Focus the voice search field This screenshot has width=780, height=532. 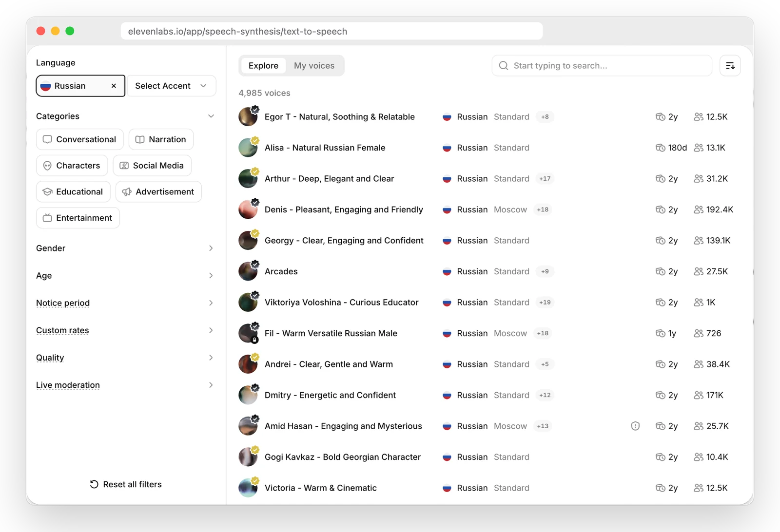602,66
